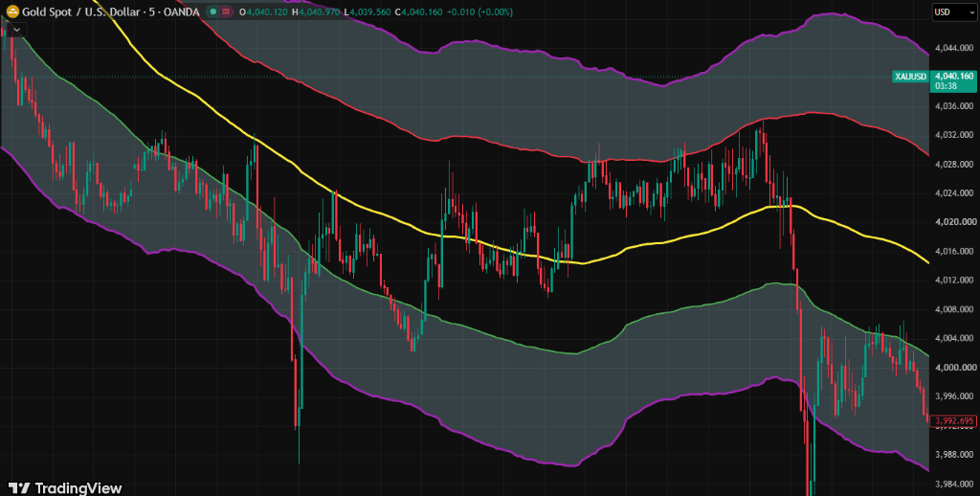Screen dimensions: 980x496
Task: Click the 4,028.000 price axis label
Action: point(954,165)
